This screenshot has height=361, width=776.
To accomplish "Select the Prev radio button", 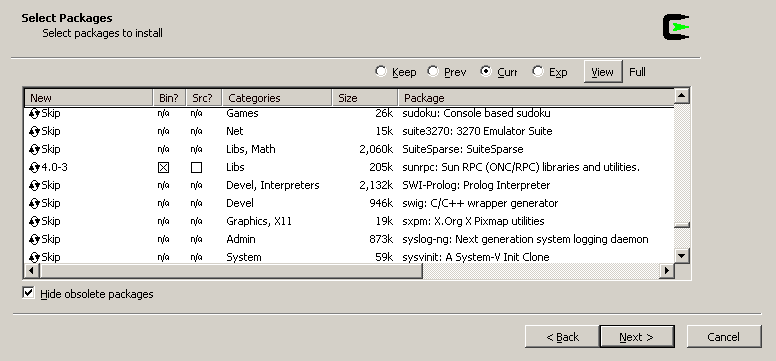I will (433, 71).
